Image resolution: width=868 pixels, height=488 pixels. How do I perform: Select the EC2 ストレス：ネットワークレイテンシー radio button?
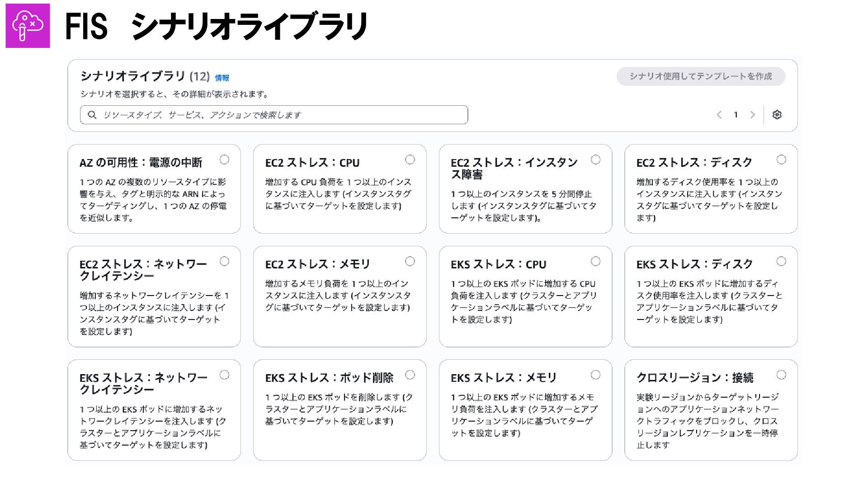pyautogui.click(x=224, y=261)
